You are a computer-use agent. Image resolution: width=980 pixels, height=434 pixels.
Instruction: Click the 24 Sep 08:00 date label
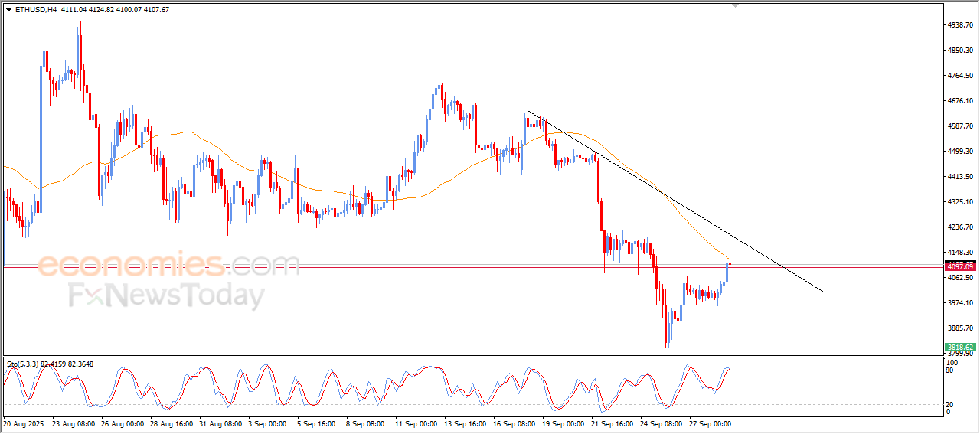661,423
